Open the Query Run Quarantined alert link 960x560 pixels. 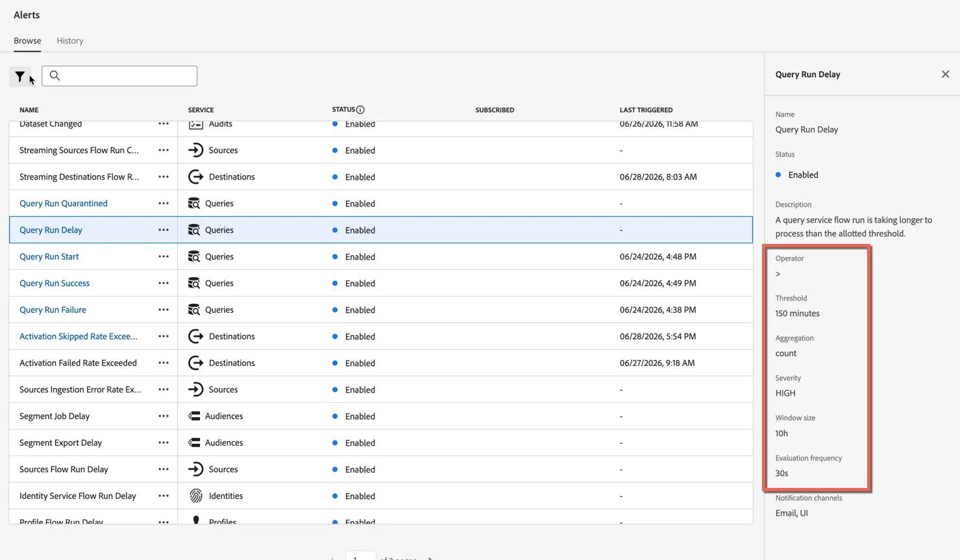point(64,203)
